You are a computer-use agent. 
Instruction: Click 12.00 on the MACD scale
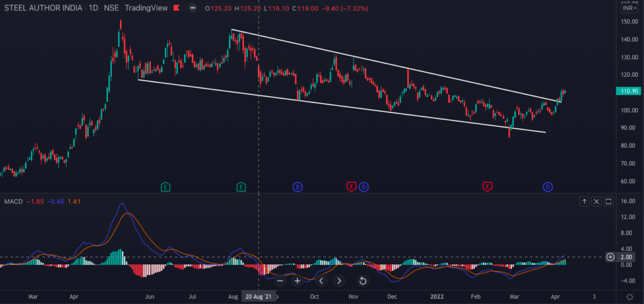(x=629, y=217)
